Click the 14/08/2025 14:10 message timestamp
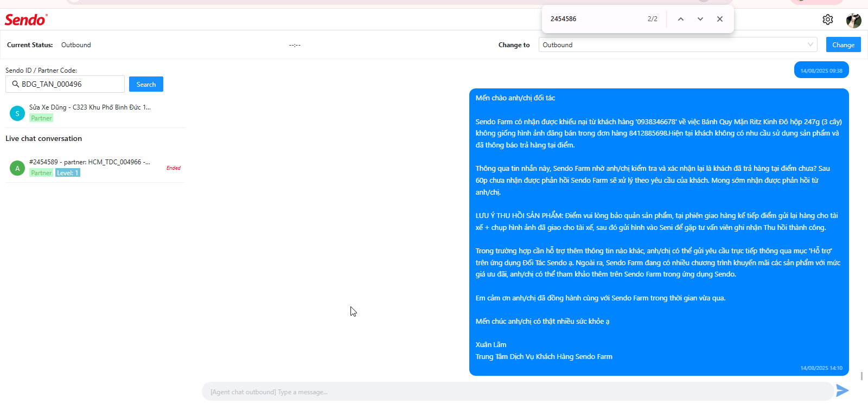The height and width of the screenshot is (404, 868). 821,368
